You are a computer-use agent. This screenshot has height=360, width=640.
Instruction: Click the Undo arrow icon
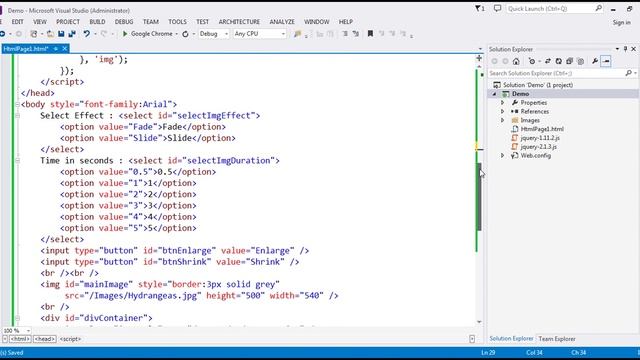coord(87,34)
